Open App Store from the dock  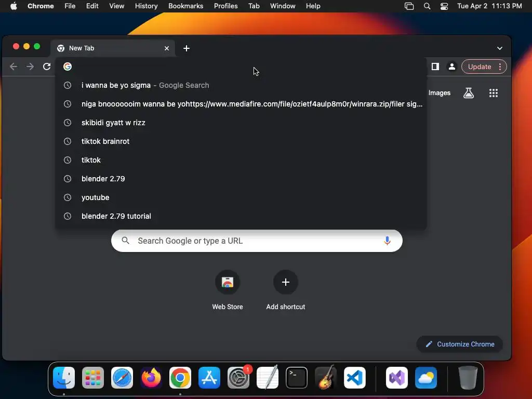click(209, 378)
